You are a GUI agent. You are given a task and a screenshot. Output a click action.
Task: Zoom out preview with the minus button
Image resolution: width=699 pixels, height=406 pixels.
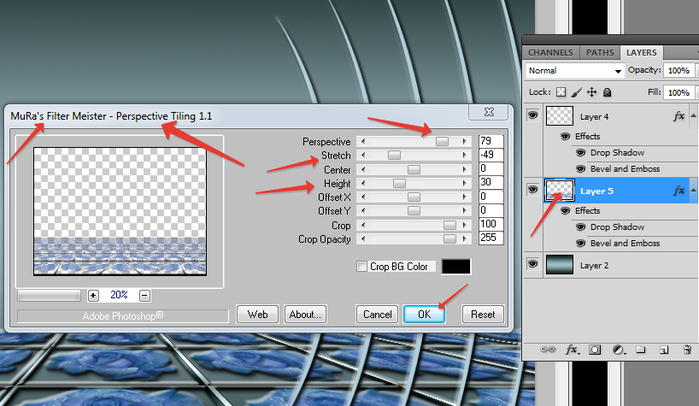click(144, 295)
